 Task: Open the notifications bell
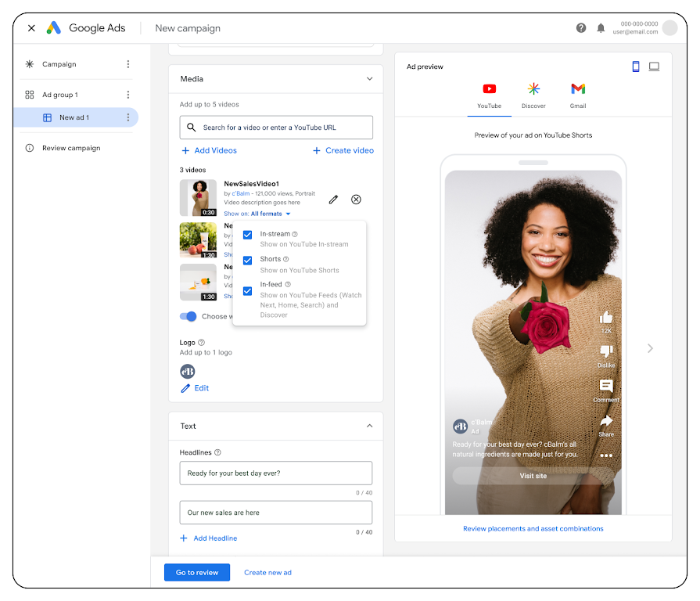[x=601, y=28]
